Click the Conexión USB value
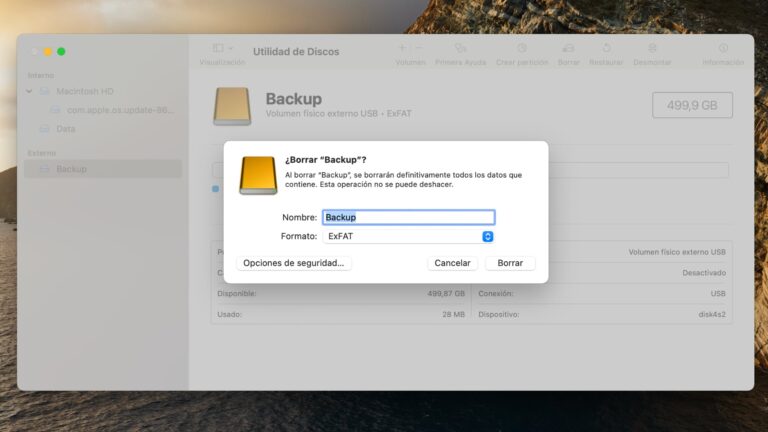This screenshot has height=432, width=768. coord(718,293)
